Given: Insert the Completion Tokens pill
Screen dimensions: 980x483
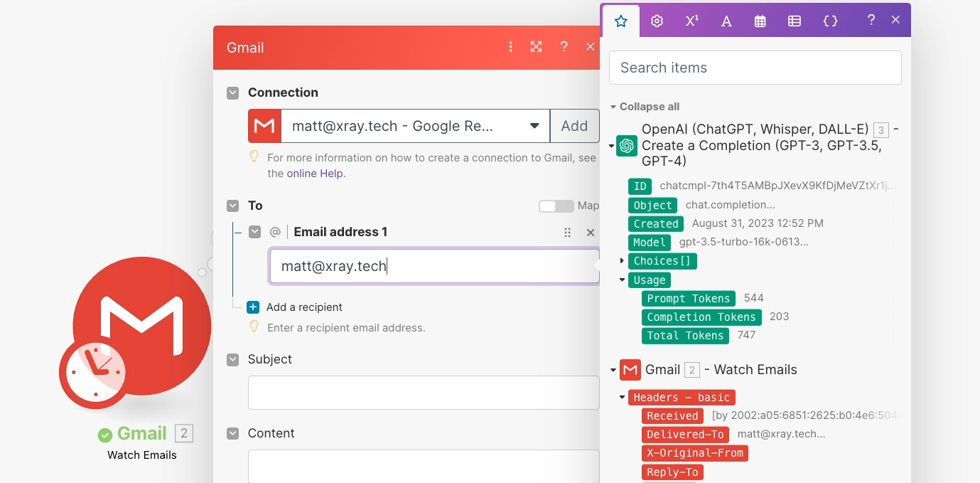Looking at the screenshot, I should 701,317.
